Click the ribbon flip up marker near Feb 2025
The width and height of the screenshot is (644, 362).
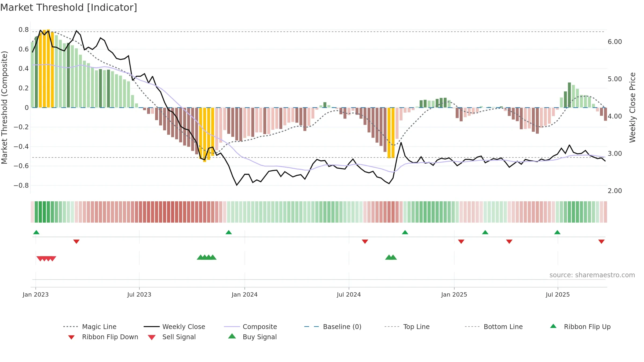[x=485, y=232]
